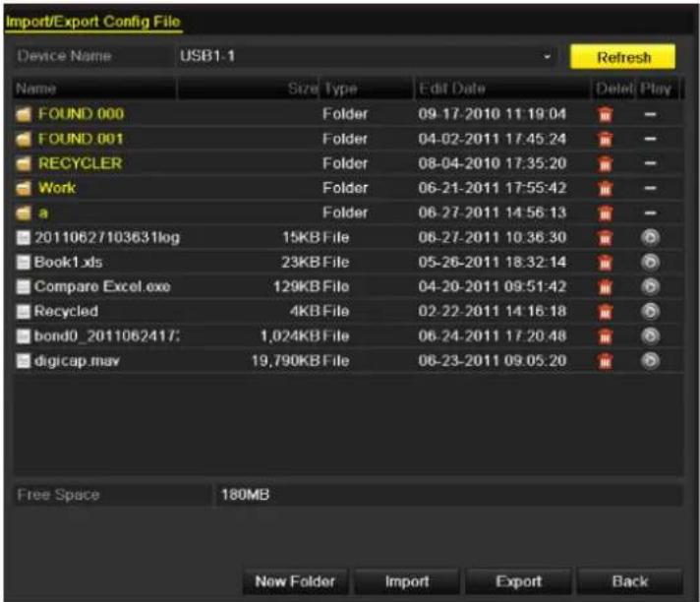This screenshot has width=700, height=602.
Task: Click the FOUND.000 folder icon
Action: click(24, 114)
